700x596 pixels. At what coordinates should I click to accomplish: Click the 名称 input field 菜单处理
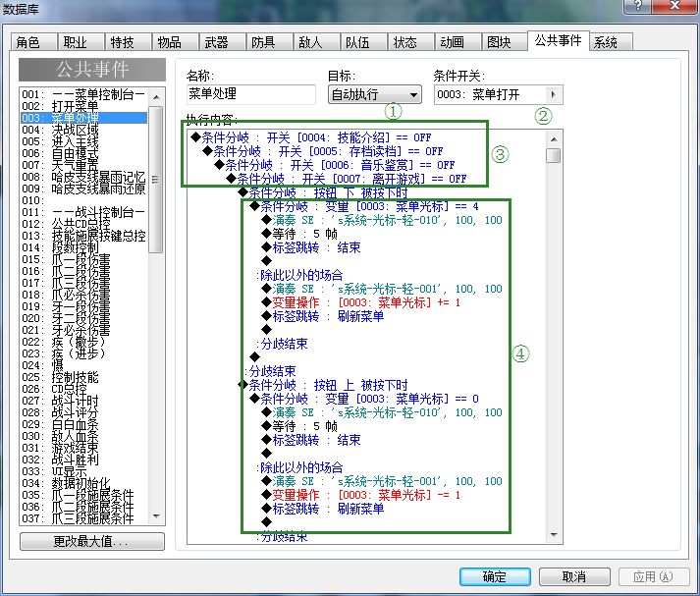[x=251, y=95]
